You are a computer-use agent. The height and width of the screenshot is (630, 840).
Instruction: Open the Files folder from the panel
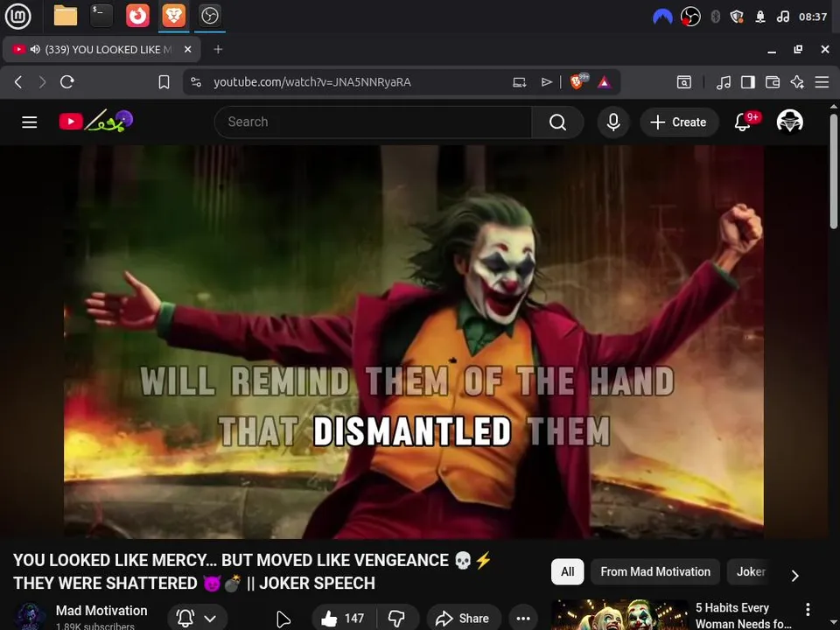click(66, 16)
